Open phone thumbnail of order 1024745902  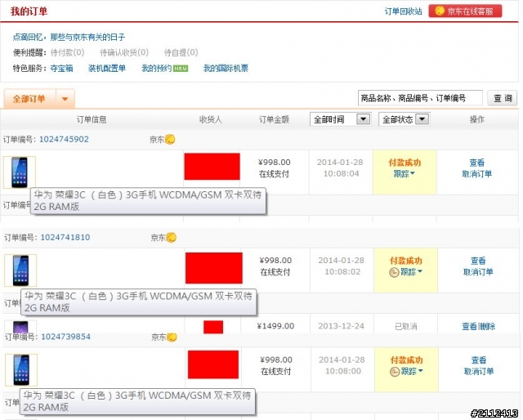point(20,172)
